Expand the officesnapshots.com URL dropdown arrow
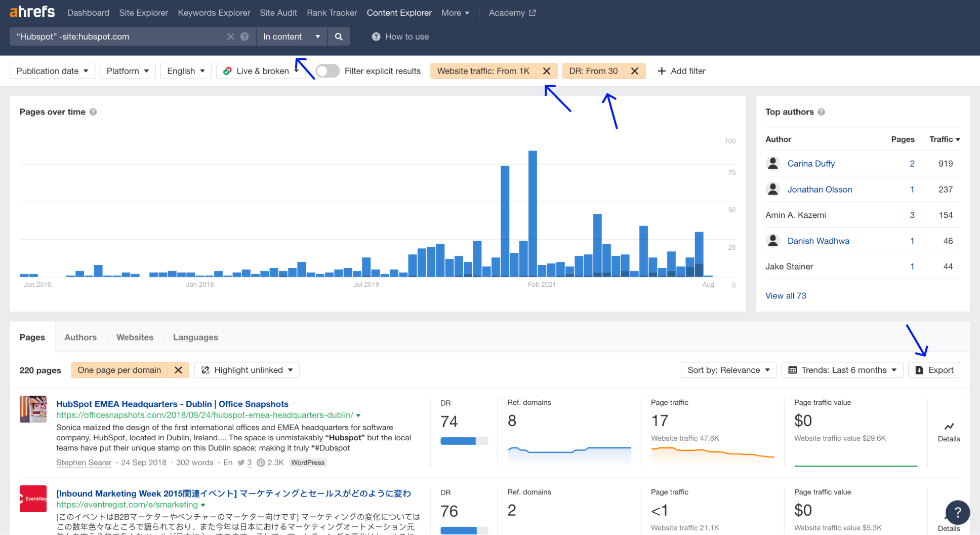Image resolution: width=980 pixels, height=535 pixels. click(x=358, y=415)
